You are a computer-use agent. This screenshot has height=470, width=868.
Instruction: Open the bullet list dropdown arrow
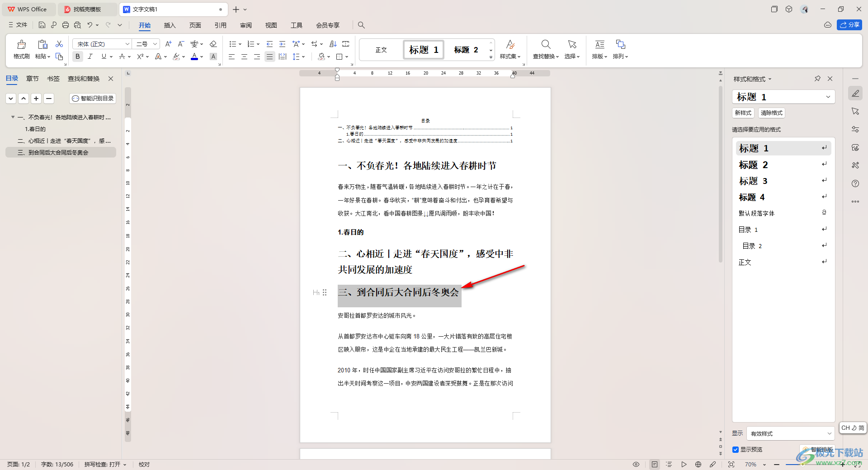240,44
